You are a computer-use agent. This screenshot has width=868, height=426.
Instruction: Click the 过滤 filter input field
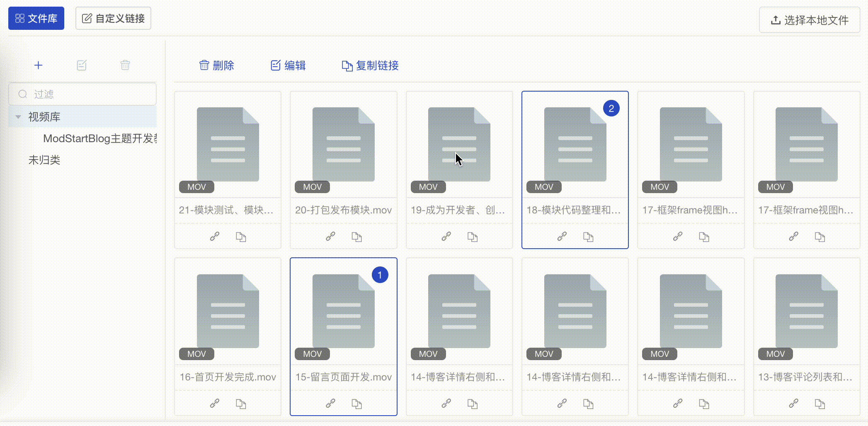(82, 94)
